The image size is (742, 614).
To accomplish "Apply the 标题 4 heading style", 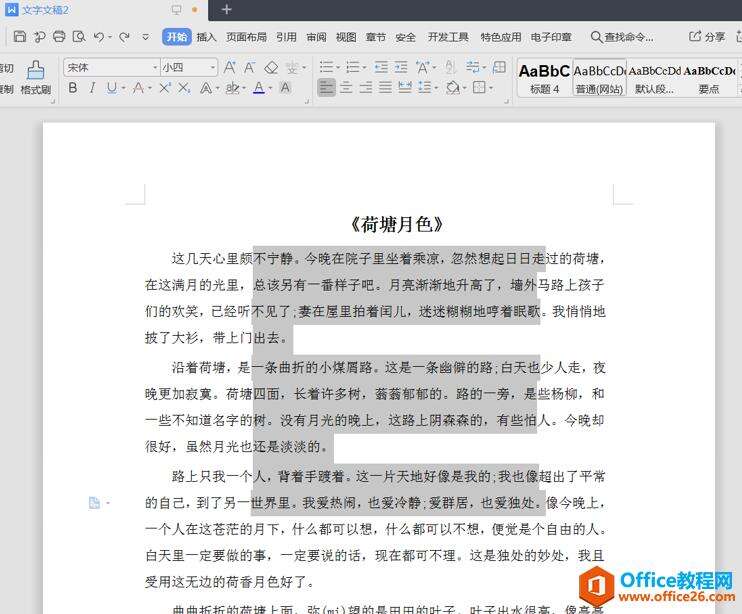I will point(545,78).
